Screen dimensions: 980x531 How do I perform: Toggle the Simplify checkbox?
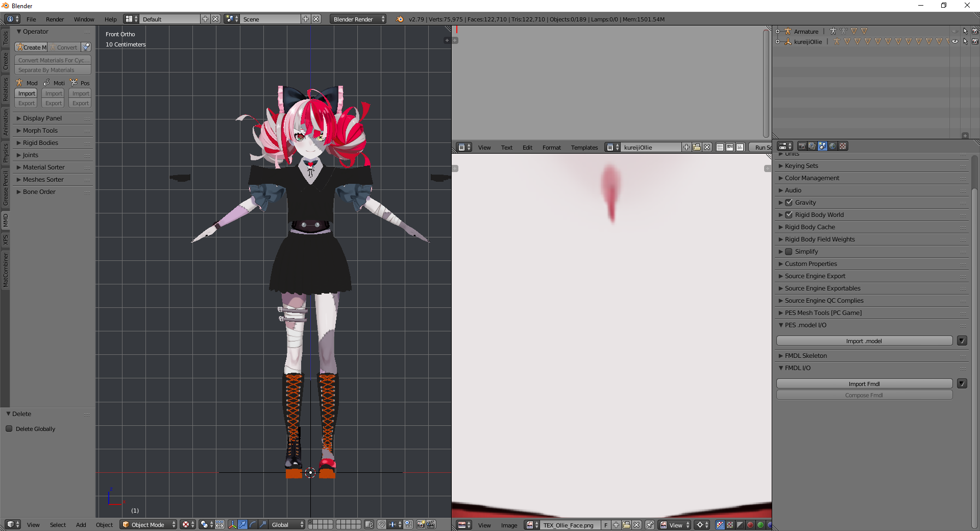click(789, 252)
